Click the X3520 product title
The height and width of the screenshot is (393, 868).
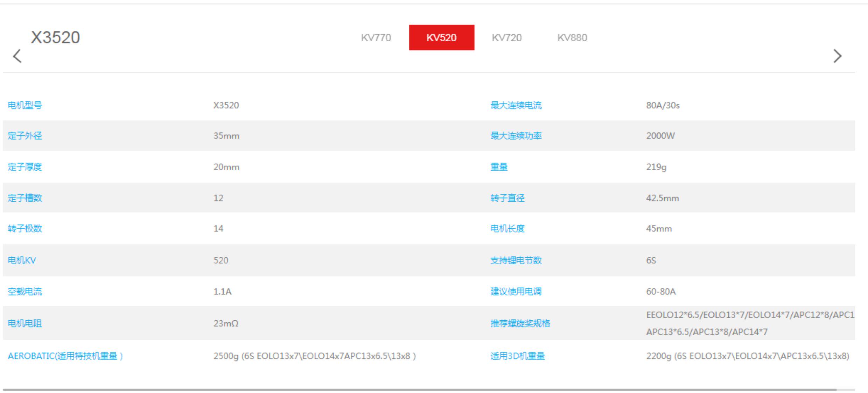55,37
